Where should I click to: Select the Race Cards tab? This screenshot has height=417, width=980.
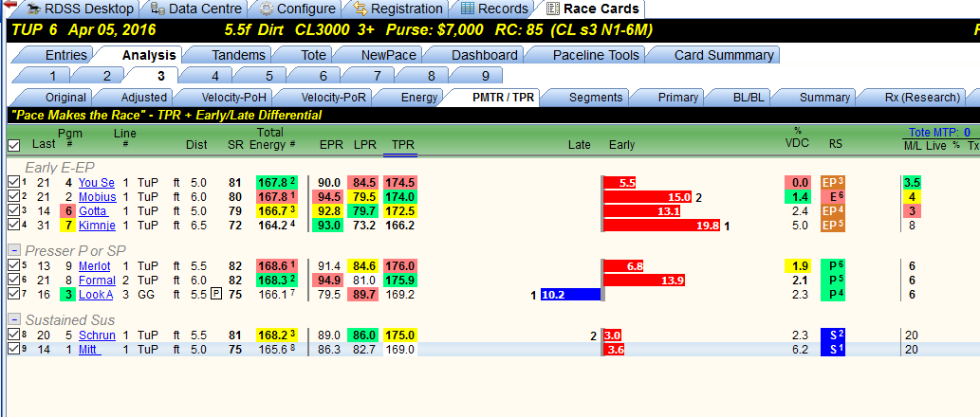tap(592, 9)
